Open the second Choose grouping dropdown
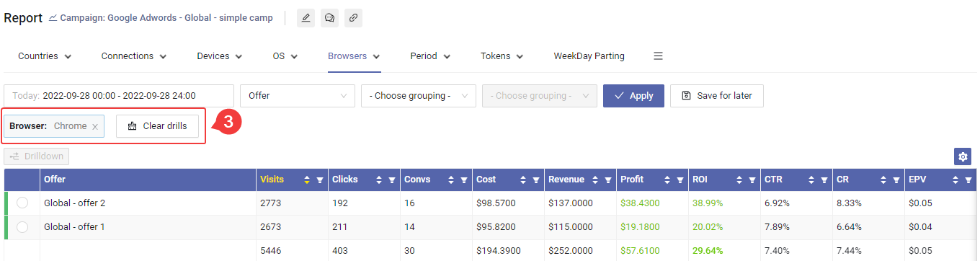Screen dimensions: 980x261 click(x=419, y=95)
